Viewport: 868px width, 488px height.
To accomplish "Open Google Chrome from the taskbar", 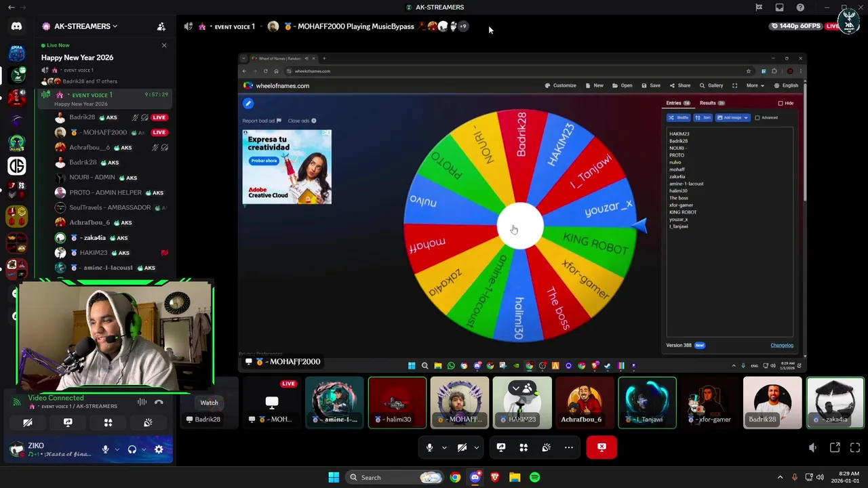I will point(455,477).
